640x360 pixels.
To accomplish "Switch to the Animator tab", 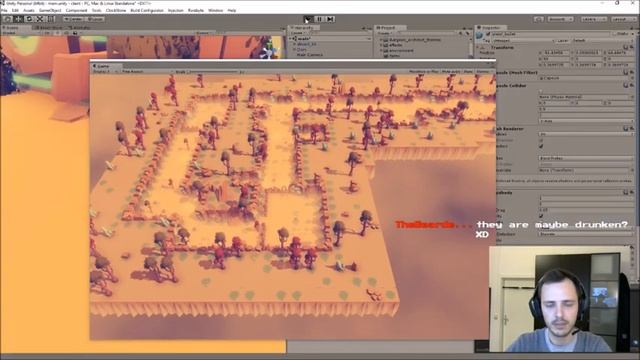I will tap(80, 28).
